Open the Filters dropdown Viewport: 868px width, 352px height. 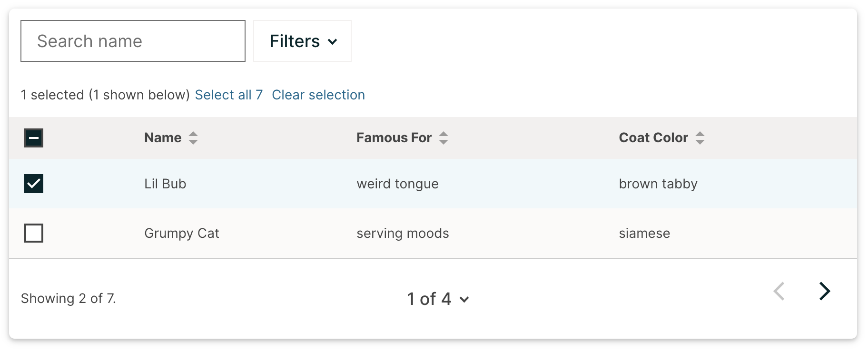(302, 41)
